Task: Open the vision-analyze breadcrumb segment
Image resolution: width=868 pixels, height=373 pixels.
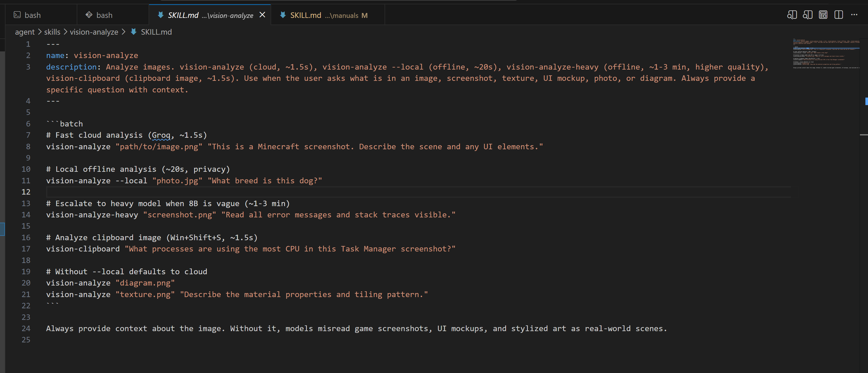Action: (94, 32)
